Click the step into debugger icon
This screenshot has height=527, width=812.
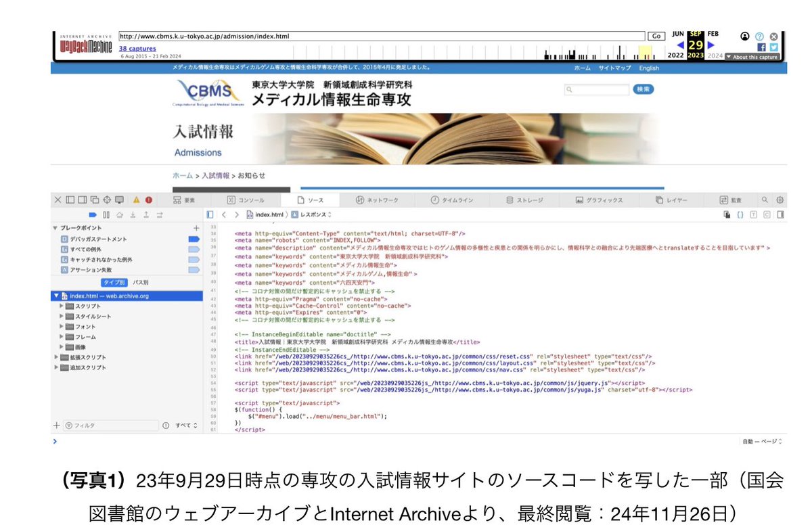pyautogui.click(x=133, y=214)
